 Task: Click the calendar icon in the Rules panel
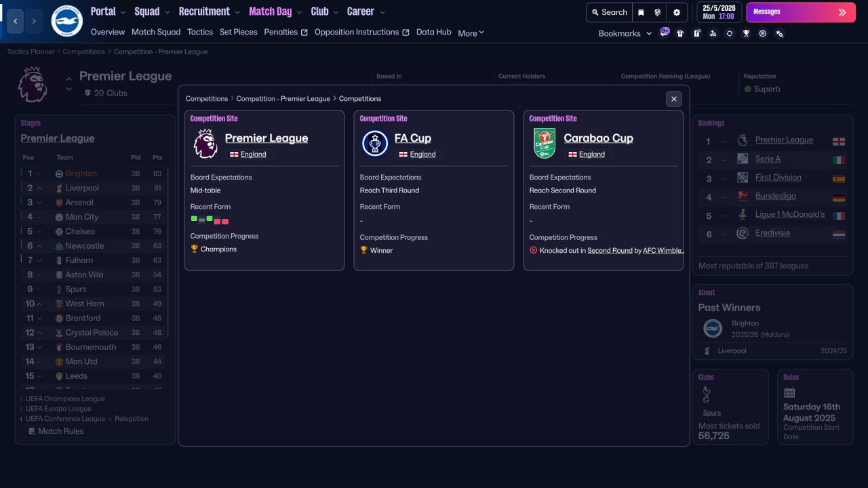[789, 392]
